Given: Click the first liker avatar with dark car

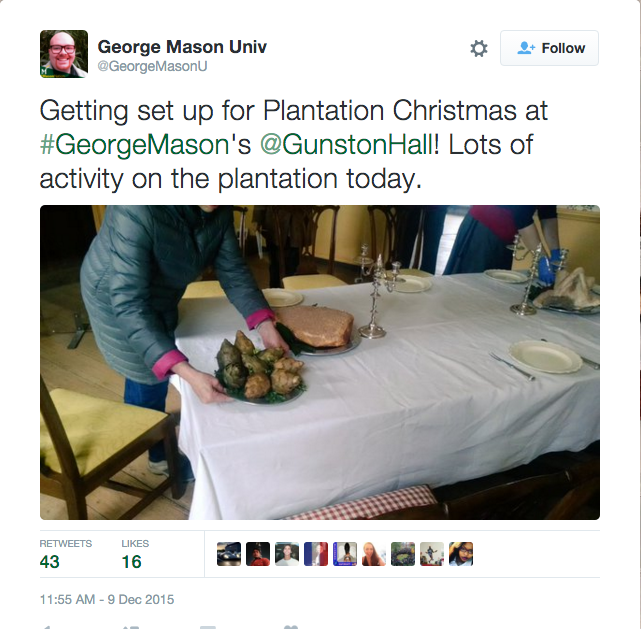Looking at the screenshot, I should pyautogui.click(x=229, y=554).
